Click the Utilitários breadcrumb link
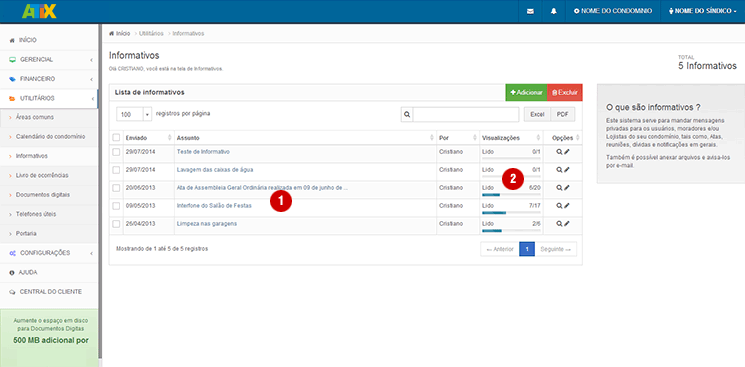This screenshot has width=745, height=367. point(151,33)
